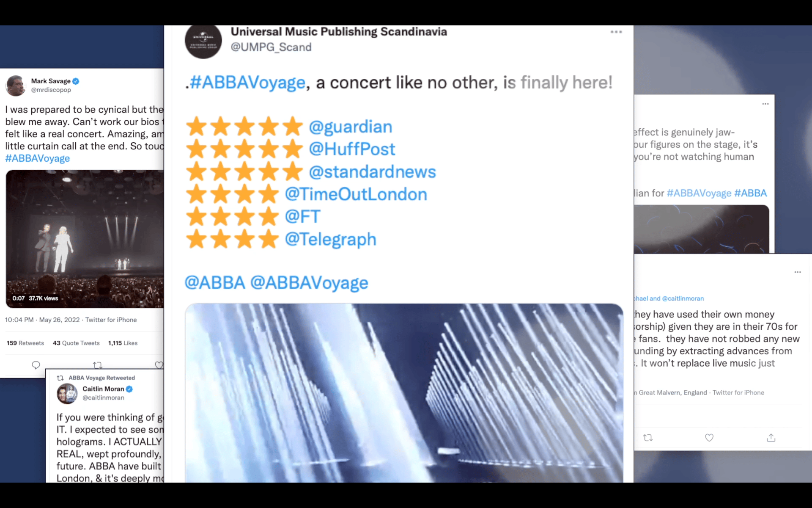
Task: View the 43 Quote Tweets
Action: tap(76, 343)
